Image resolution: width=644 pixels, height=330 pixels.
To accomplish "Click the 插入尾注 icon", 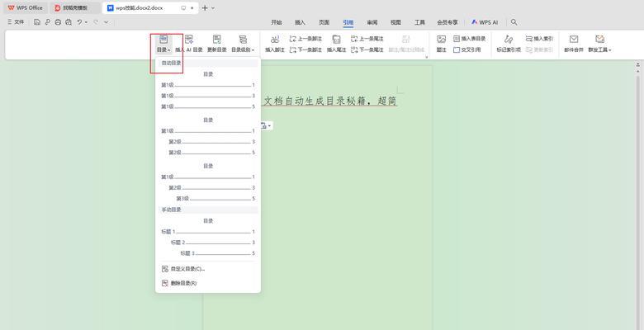I will pyautogui.click(x=336, y=40).
